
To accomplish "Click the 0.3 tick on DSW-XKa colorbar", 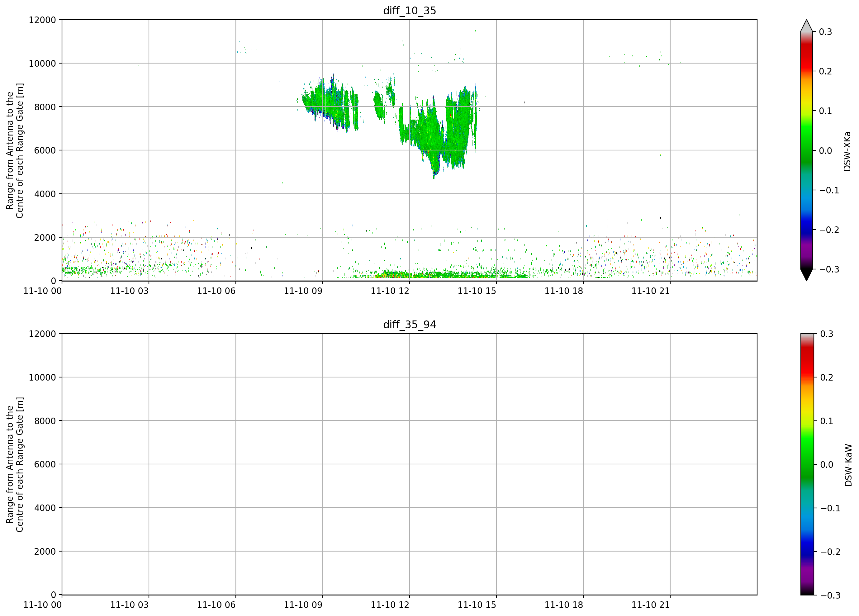I will pos(825,32).
